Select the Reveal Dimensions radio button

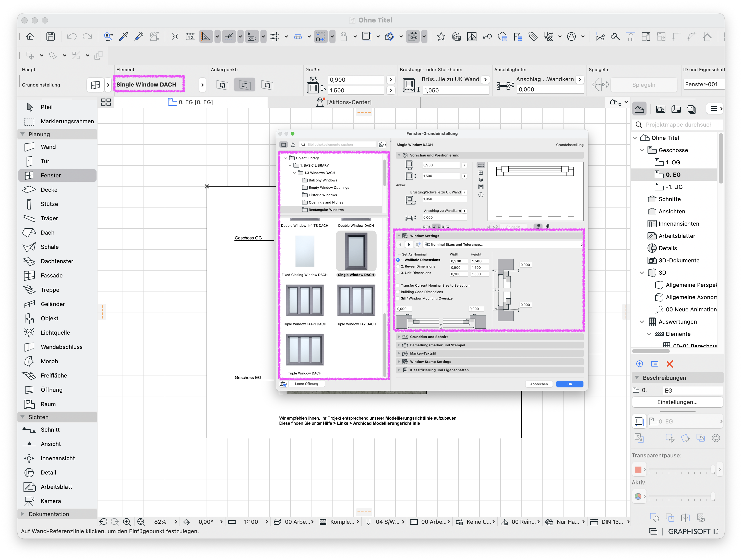pos(398,266)
